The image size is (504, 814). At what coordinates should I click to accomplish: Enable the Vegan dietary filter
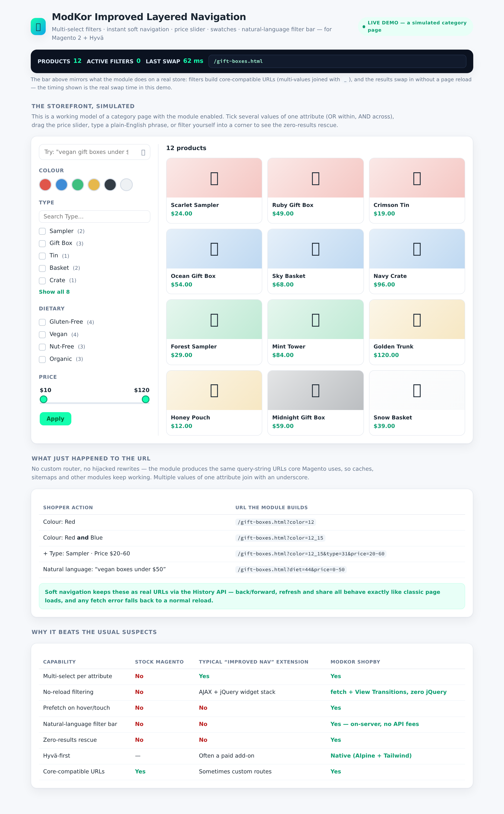click(42, 334)
